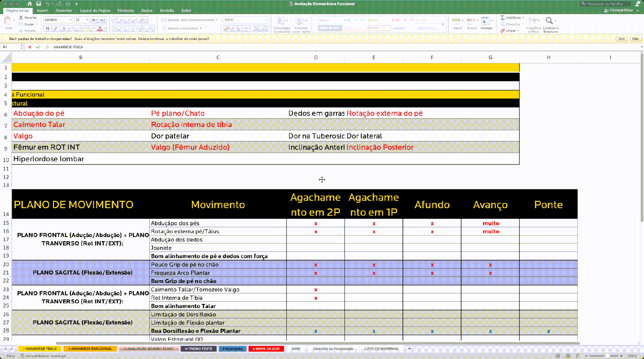Toggle bold with the N button
Viewport: 644px width, 359px height.
coord(48,28)
